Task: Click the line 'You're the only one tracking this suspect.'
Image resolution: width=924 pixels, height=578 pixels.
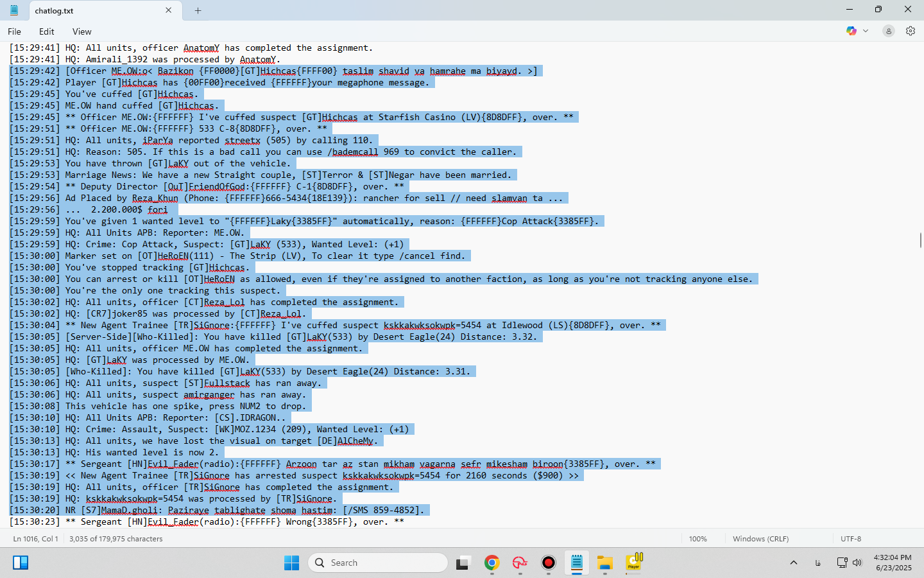Action: (145, 290)
